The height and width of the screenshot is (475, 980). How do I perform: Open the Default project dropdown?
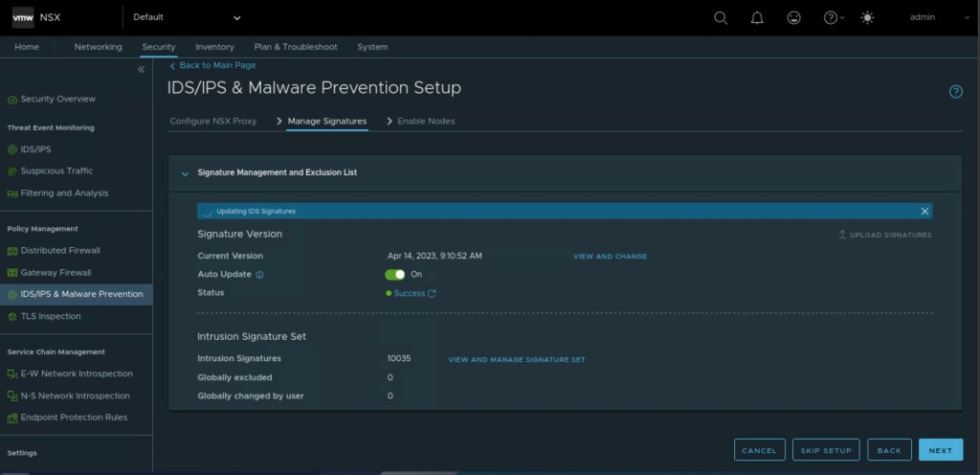click(187, 17)
